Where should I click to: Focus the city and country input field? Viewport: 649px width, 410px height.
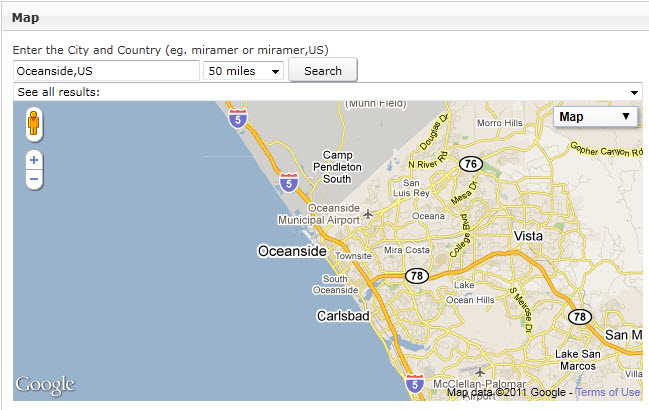(x=106, y=71)
